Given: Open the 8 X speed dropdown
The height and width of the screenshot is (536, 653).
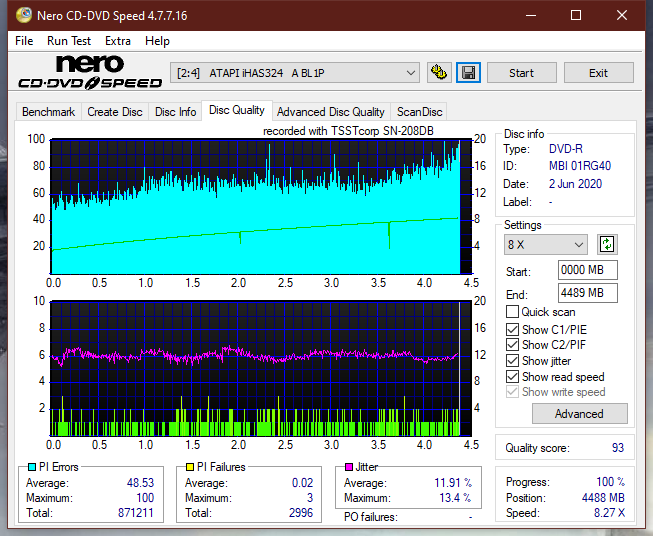Looking at the screenshot, I should 545,244.
